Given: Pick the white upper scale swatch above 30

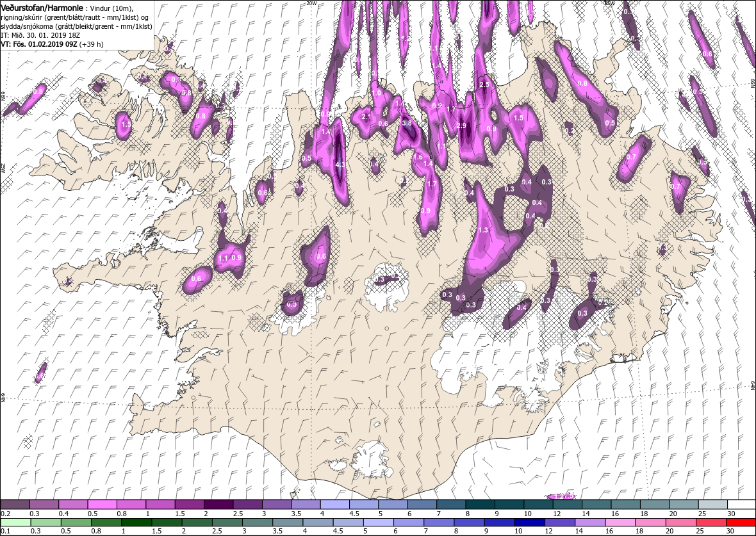Looking at the screenshot, I should coord(741,504).
